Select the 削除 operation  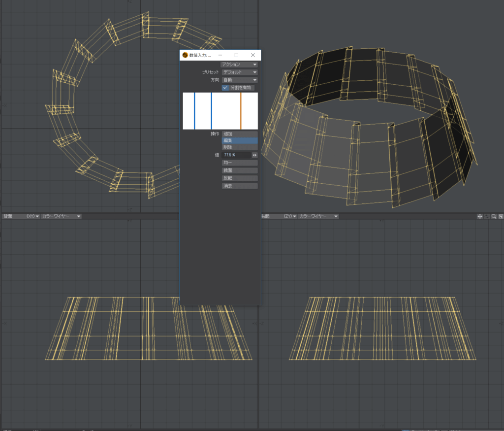pos(240,147)
